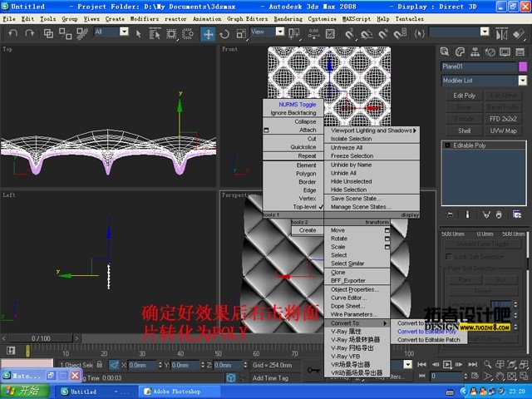Choose Rectangular Selection Region tool
532x399 pixels.
(x=171, y=33)
